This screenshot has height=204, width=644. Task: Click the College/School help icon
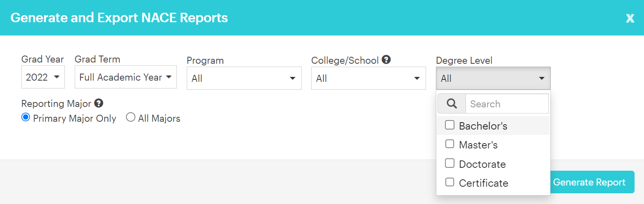click(x=386, y=60)
